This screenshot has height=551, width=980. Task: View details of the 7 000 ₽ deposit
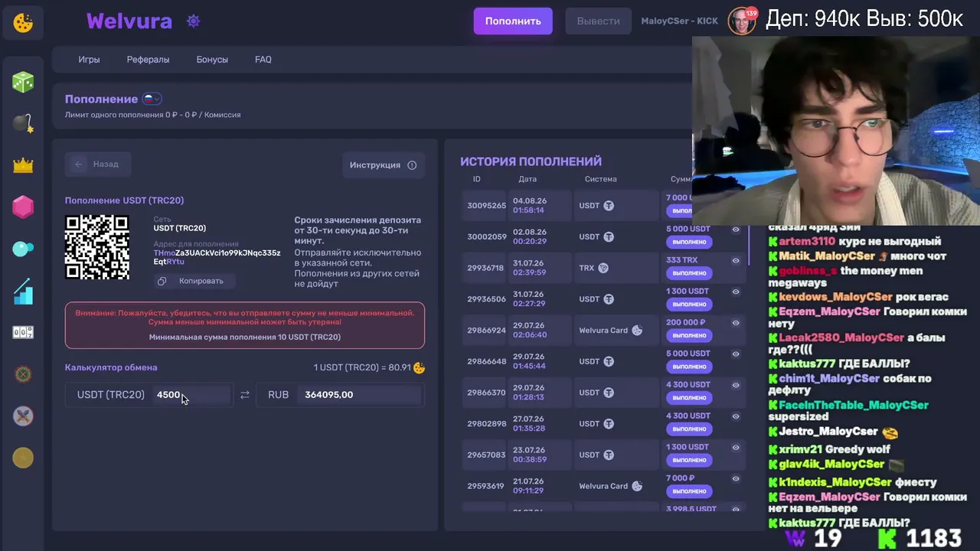736,478
